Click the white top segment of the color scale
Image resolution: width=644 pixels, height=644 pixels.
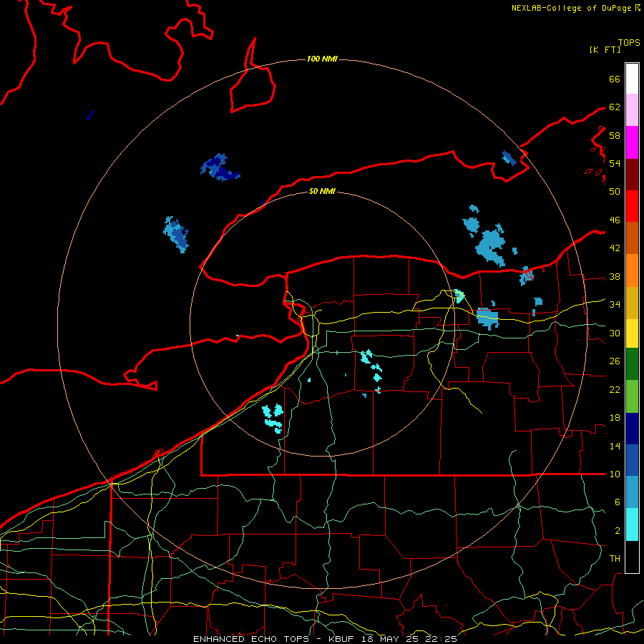pos(632,79)
